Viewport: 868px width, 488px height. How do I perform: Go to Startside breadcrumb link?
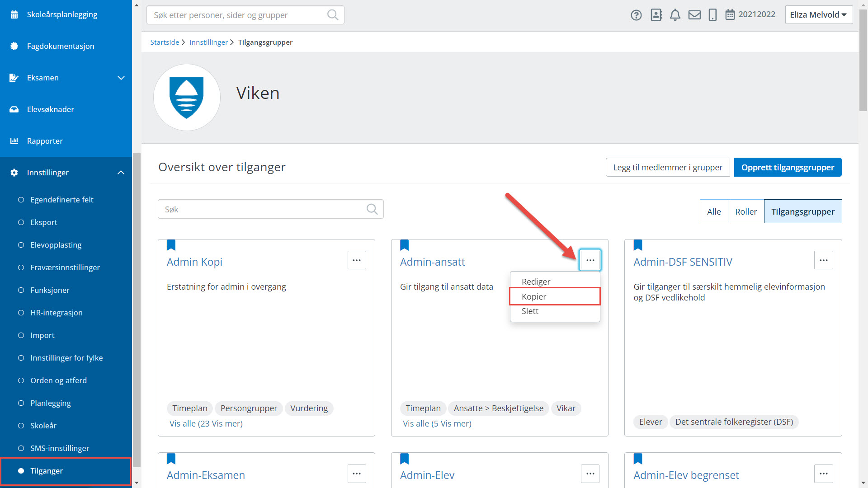[165, 42]
